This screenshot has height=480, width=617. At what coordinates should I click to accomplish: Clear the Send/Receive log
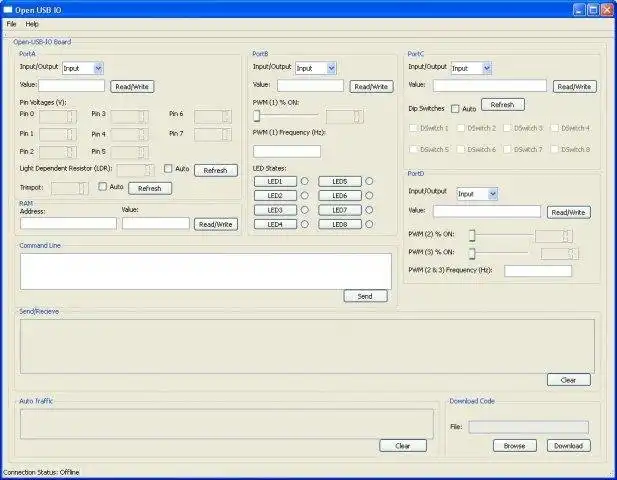pos(569,380)
